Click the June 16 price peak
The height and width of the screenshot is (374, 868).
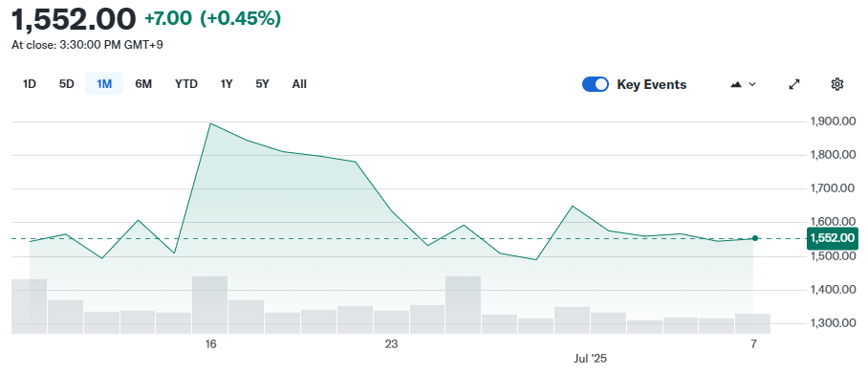(210, 123)
